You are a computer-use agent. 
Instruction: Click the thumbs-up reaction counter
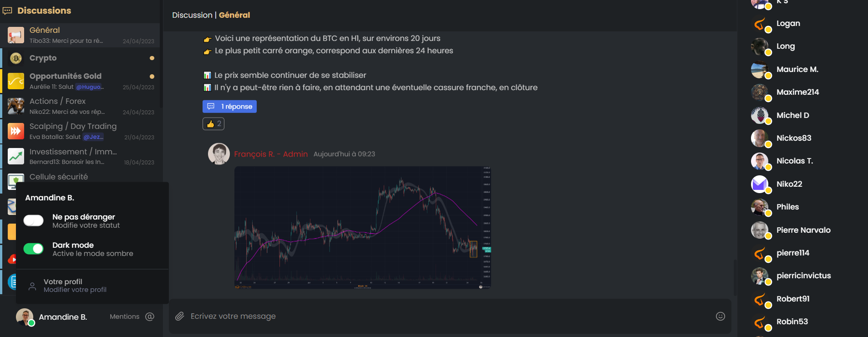click(213, 124)
